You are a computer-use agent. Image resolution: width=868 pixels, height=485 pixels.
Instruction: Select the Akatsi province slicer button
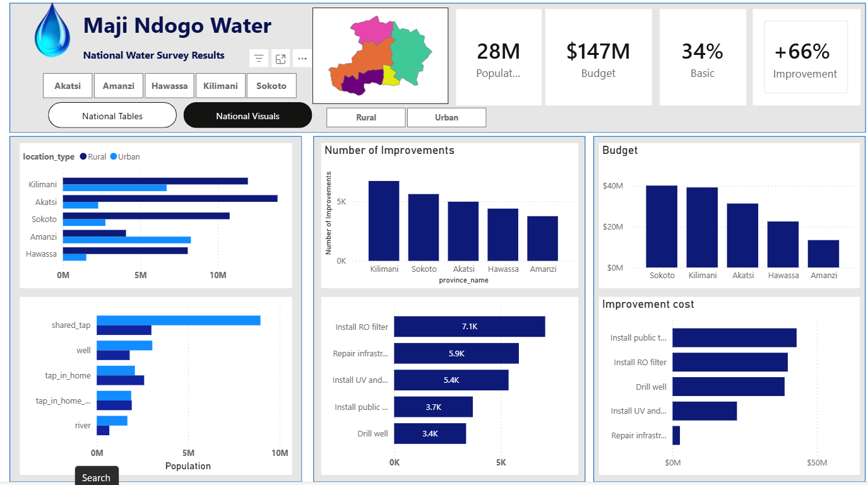[x=68, y=86]
